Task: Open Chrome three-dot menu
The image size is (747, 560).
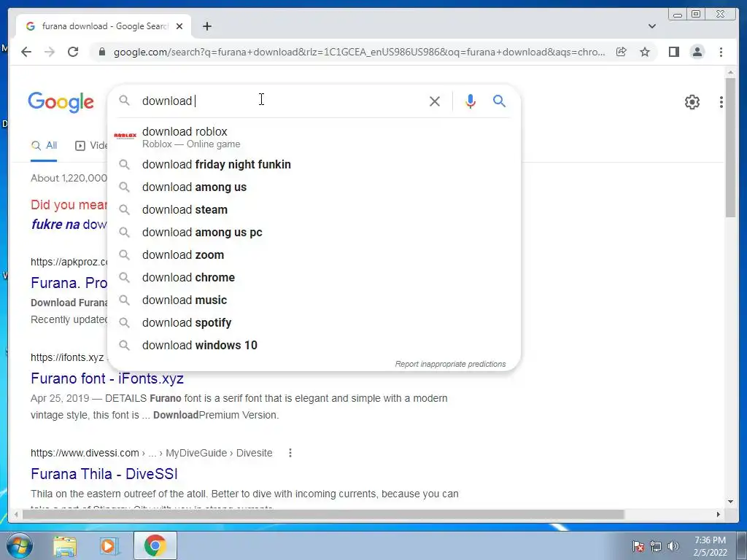Action: pos(721,52)
